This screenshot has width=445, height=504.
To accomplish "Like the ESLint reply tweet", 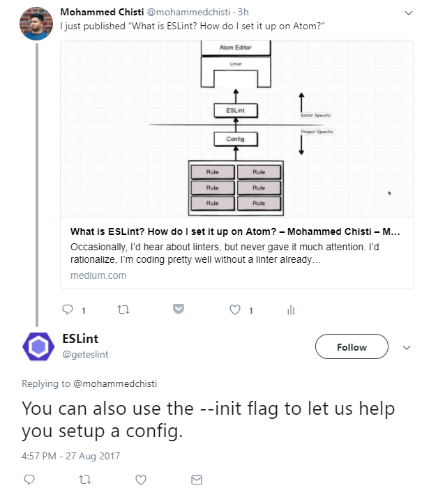I will (141, 480).
